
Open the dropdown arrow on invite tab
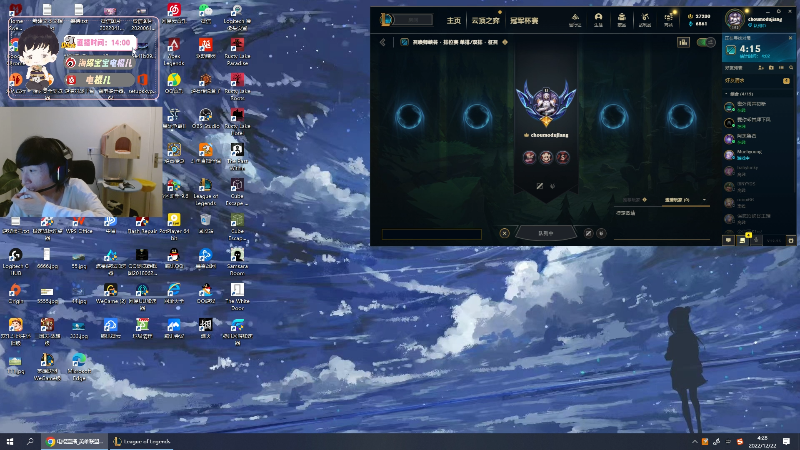click(704, 200)
